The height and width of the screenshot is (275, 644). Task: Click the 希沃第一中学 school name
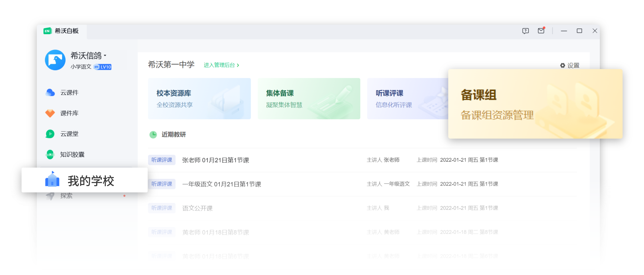(171, 64)
